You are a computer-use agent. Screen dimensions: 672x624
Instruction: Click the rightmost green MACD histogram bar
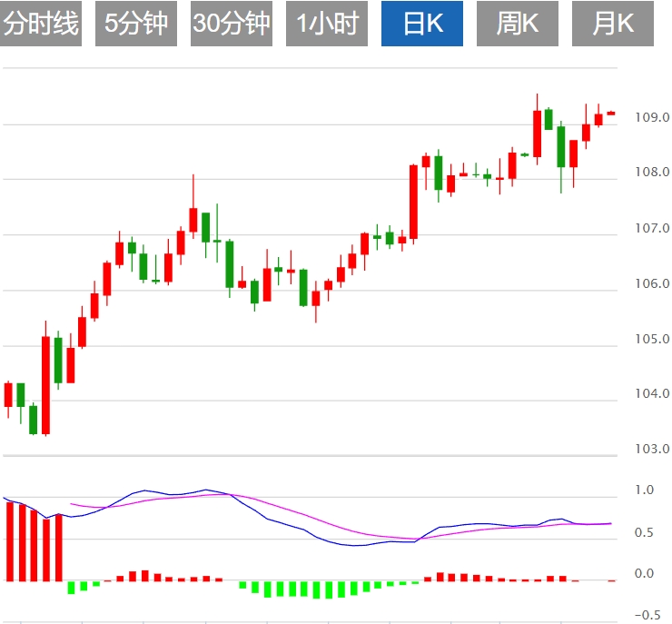click(416, 582)
